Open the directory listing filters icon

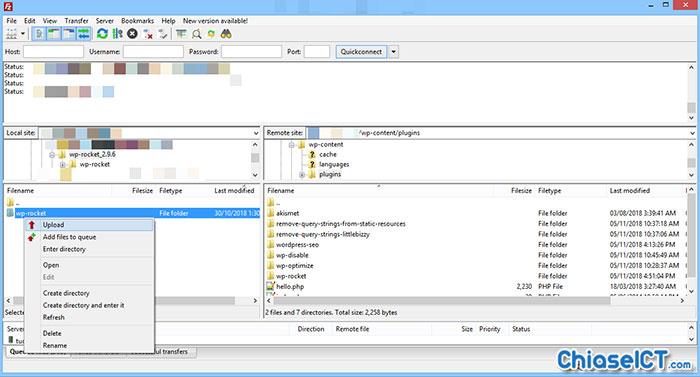(x=181, y=34)
